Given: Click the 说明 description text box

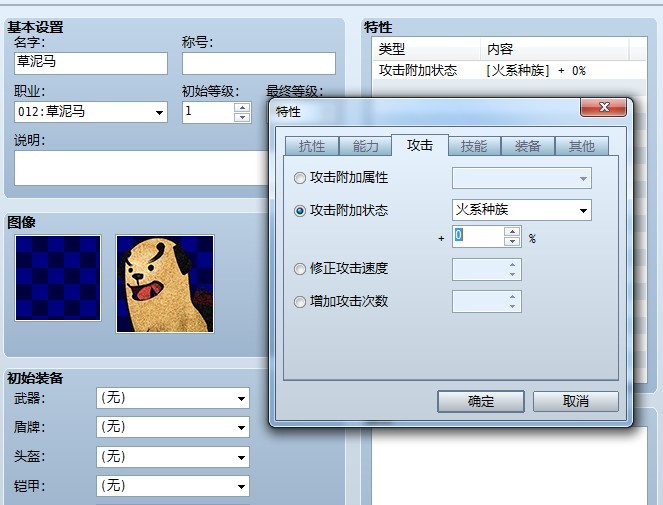Looking at the screenshot, I should click(142, 168).
